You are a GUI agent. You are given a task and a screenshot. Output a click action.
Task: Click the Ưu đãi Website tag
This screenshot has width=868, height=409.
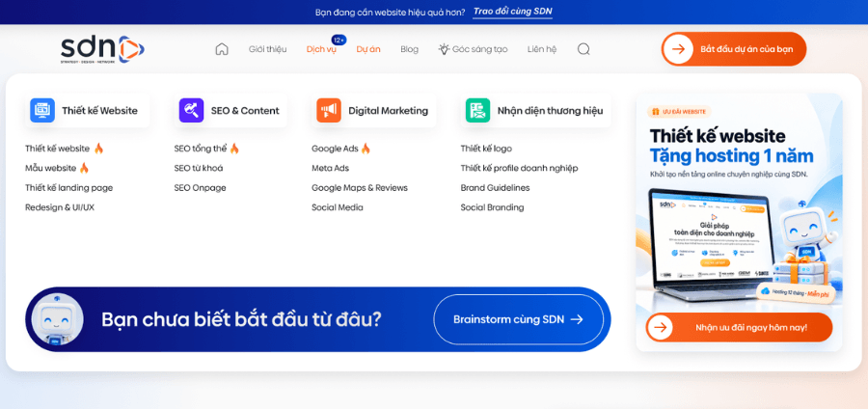679,112
